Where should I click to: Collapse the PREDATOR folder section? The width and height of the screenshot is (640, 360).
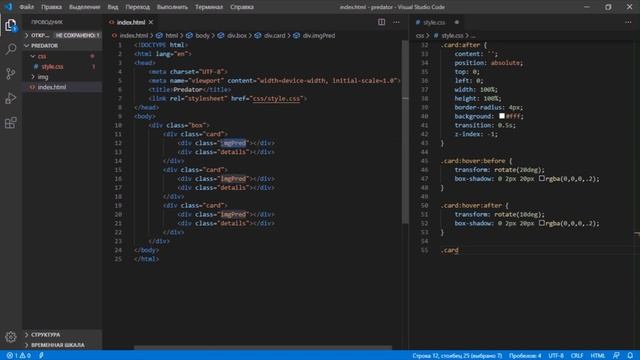[62, 46]
